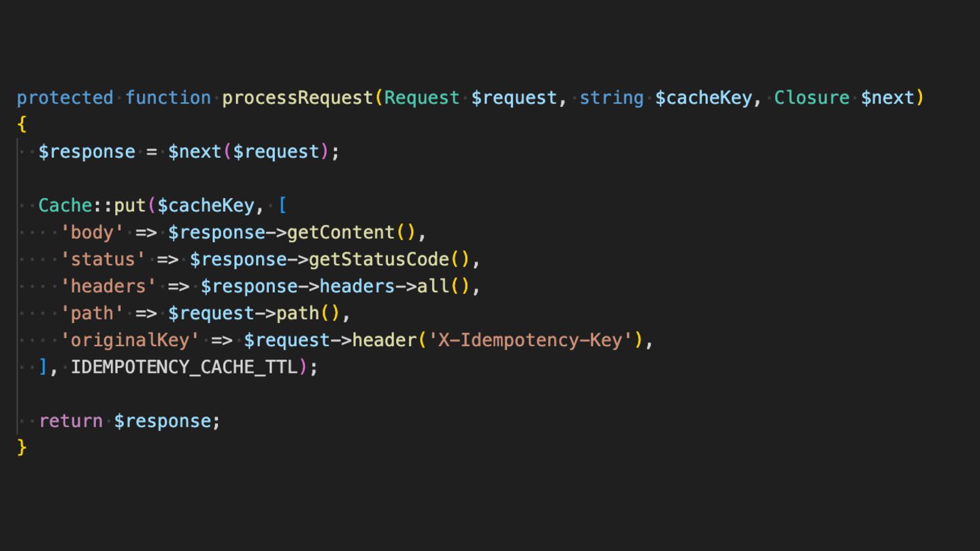Click the processRequest function name

tap(297, 98)
